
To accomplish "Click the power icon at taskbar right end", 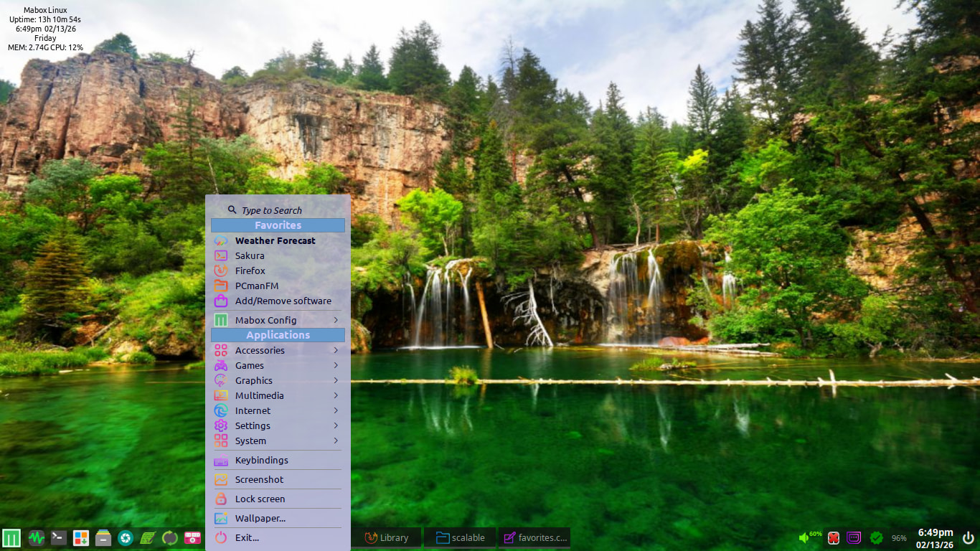I will coord(969,537).
